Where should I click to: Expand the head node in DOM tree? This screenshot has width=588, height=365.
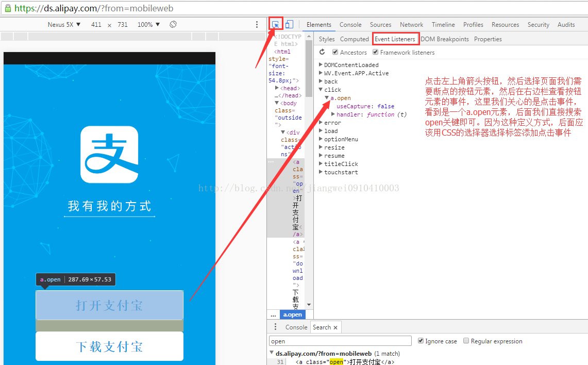277,88
